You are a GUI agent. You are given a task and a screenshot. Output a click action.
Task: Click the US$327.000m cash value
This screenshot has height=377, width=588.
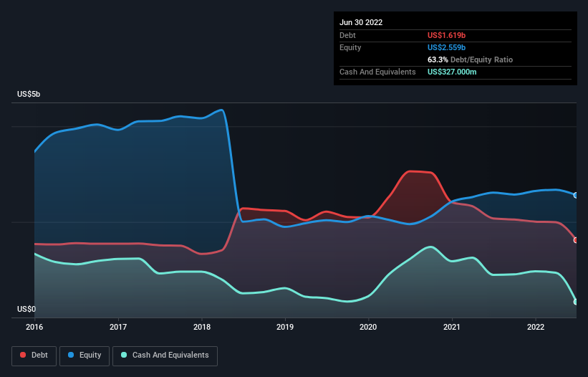pos(452,72)
